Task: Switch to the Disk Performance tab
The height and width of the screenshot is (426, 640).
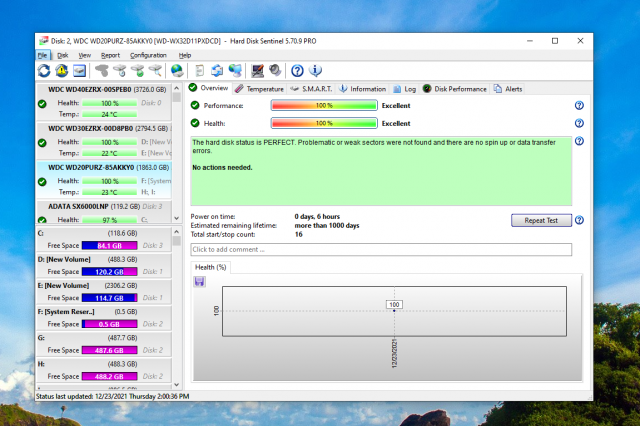Action: coord(455,89)
